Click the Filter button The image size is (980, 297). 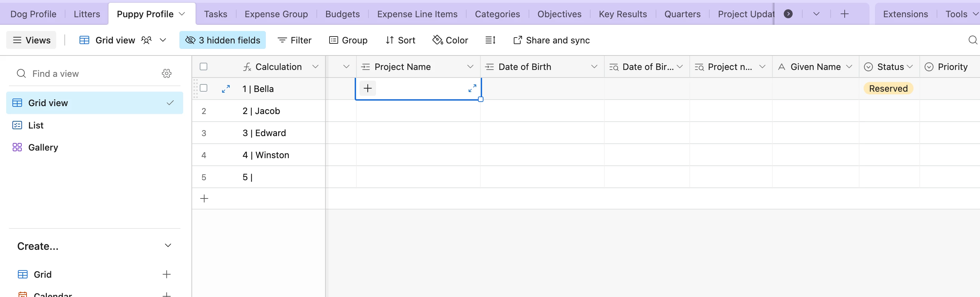(294, 40)
